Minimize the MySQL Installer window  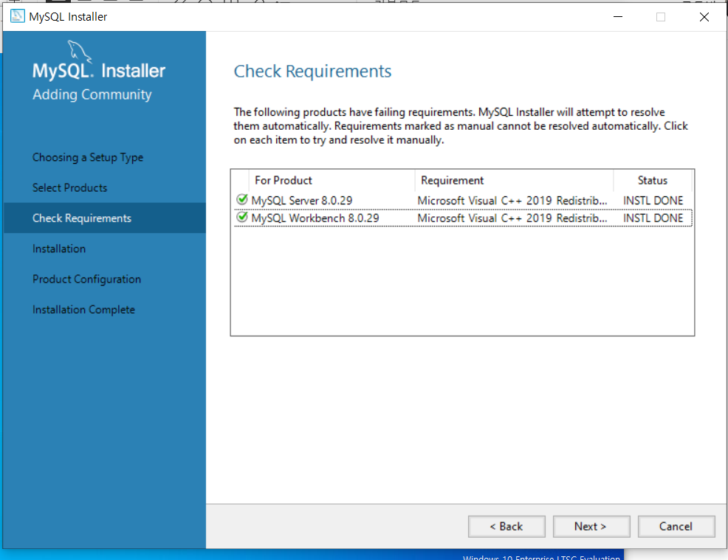pos(618,17)
